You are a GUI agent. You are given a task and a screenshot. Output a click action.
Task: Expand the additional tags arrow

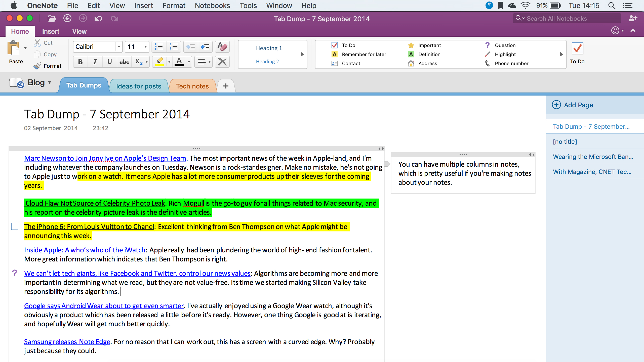[561, 54]
